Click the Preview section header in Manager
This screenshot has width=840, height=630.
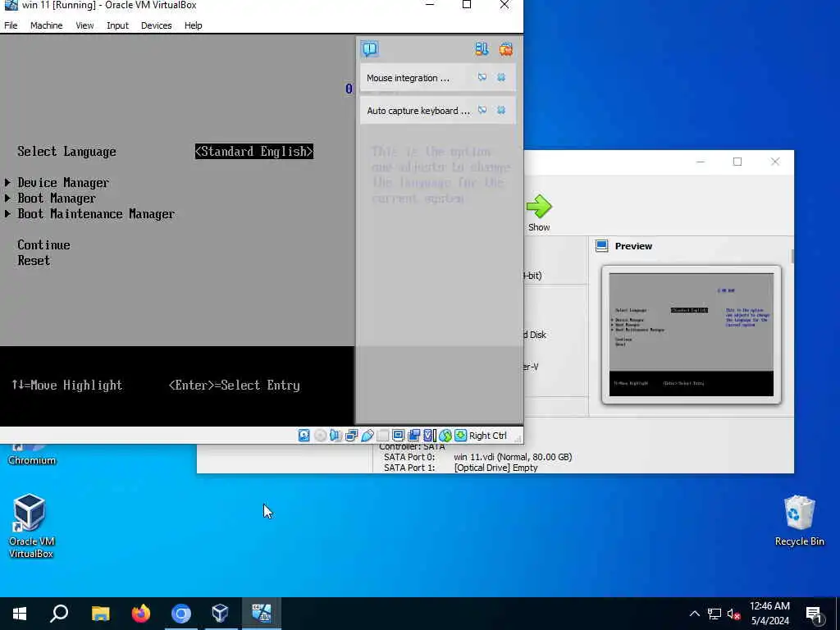click(x=633, y=246)
